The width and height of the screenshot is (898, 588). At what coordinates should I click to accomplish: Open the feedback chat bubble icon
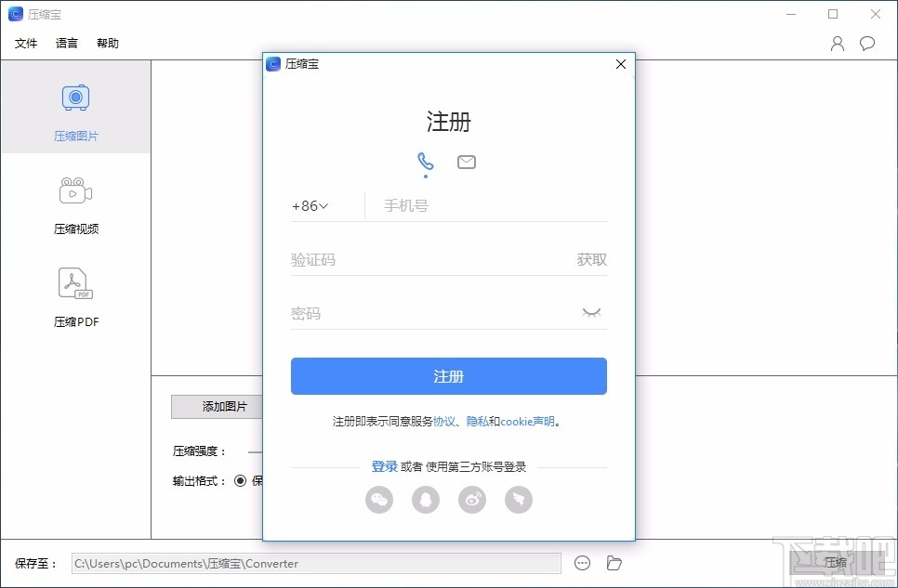click(x=867, y=44)
